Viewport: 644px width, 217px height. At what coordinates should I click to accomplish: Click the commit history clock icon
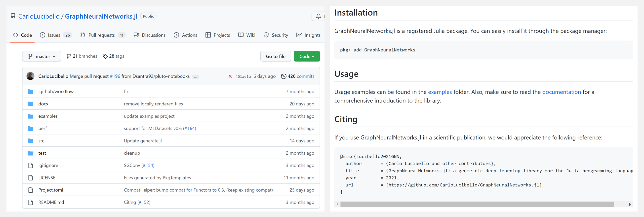coord(283,76)
